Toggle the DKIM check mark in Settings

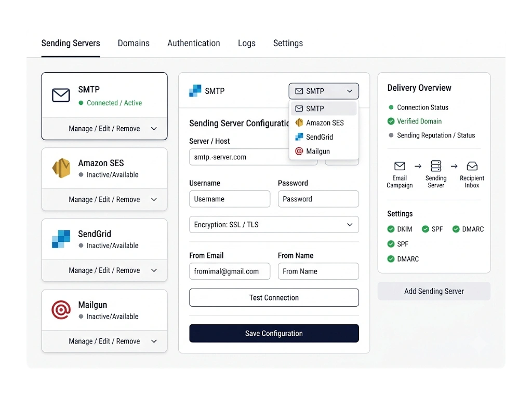coord(391,229)
